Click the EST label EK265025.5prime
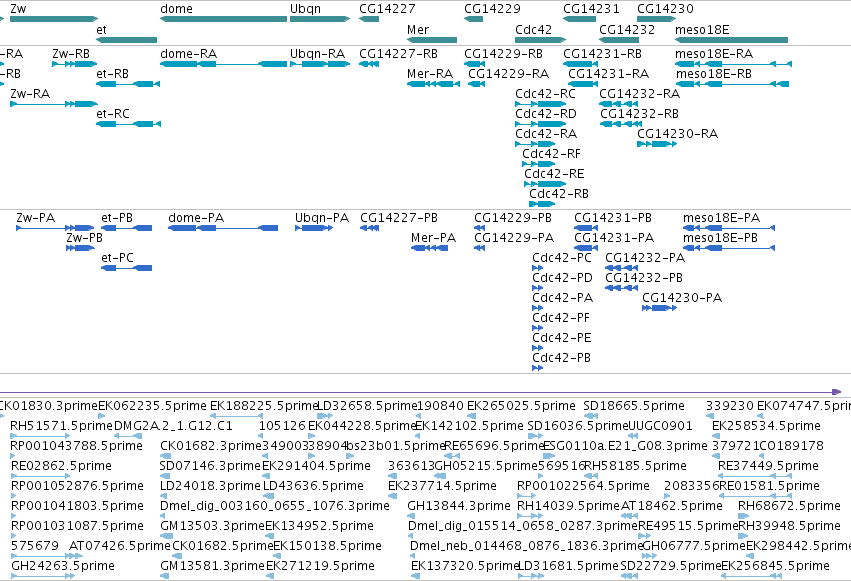 [x=521, y=406]
